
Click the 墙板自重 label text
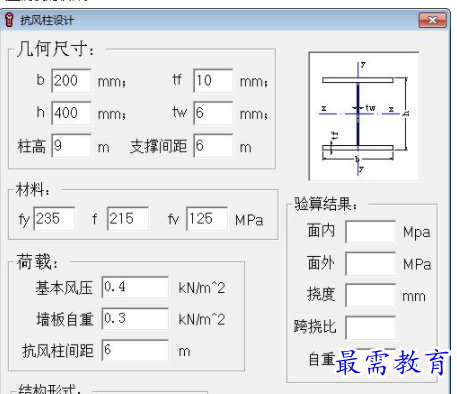click(65, 319)
